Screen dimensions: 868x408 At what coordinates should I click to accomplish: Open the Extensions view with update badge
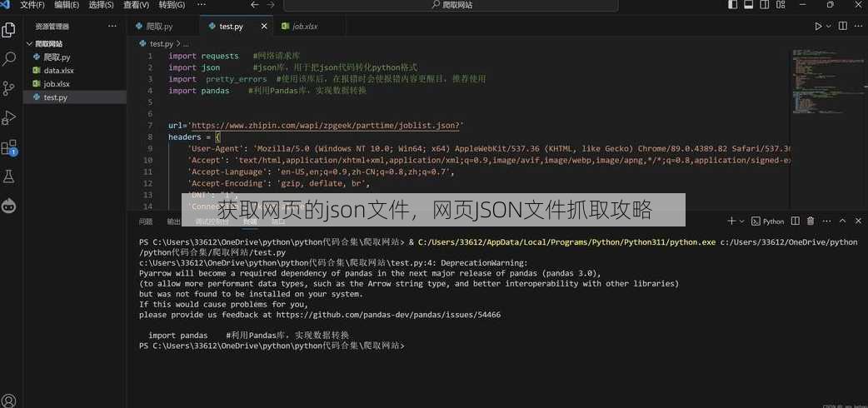[9, 147]
